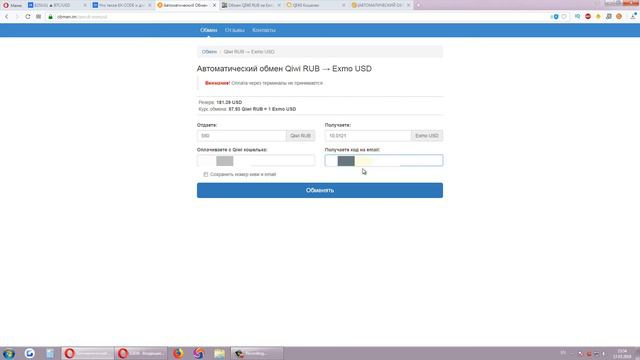This screenshot has width=640, height=360.
Task: Click the Получаете amount input field
Action: pyautogui.click(x=368, y=136)
